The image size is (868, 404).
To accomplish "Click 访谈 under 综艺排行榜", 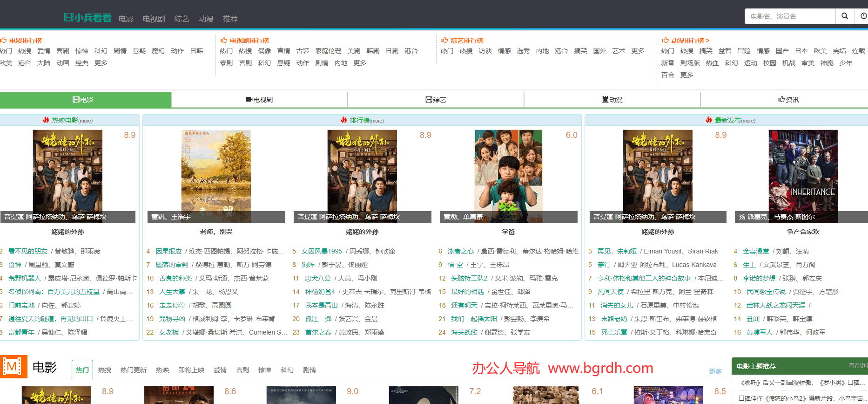I will click(485, 51).
